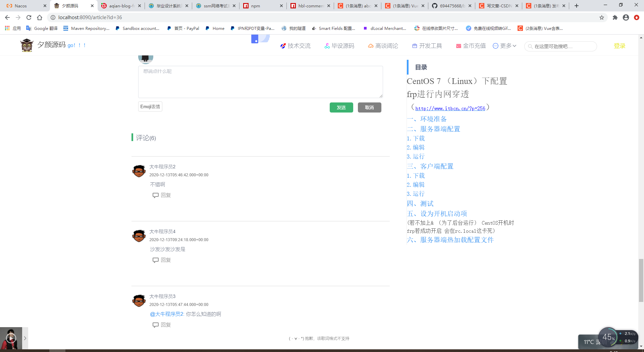
Task: Switch to the npm browser tab
Action: [256, 6]
